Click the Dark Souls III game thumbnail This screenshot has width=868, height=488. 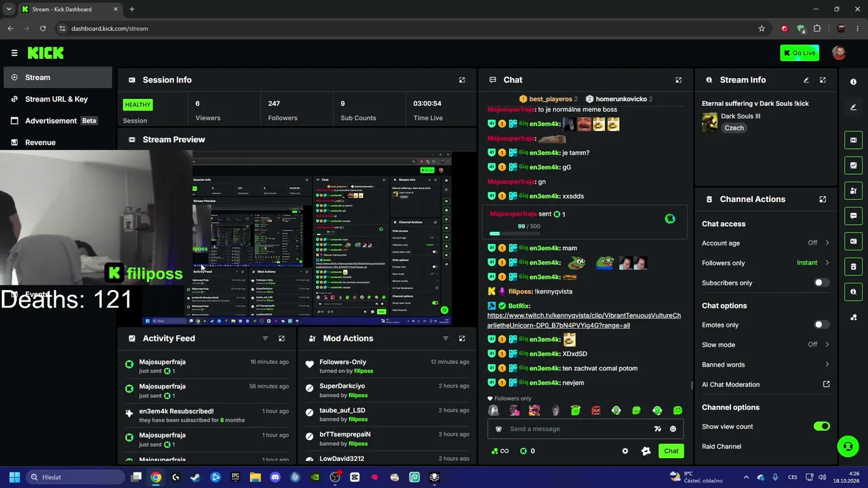pos(709,122)
